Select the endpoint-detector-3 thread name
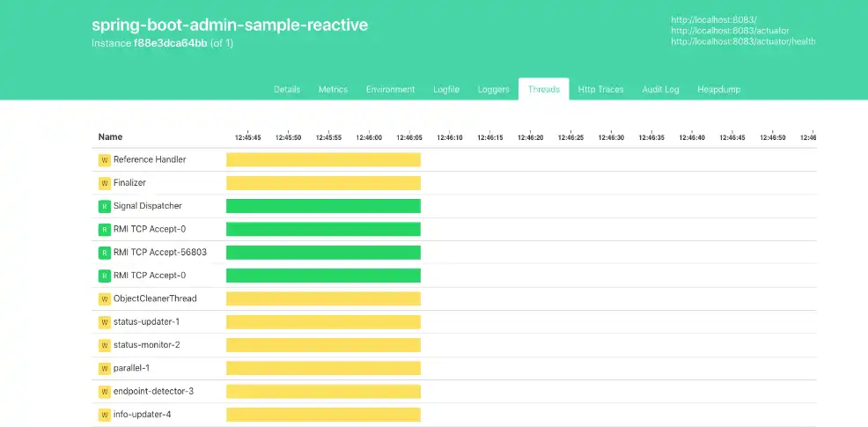Image resolution: width=868 pixels, height=427 pixels. click(153, 392)
